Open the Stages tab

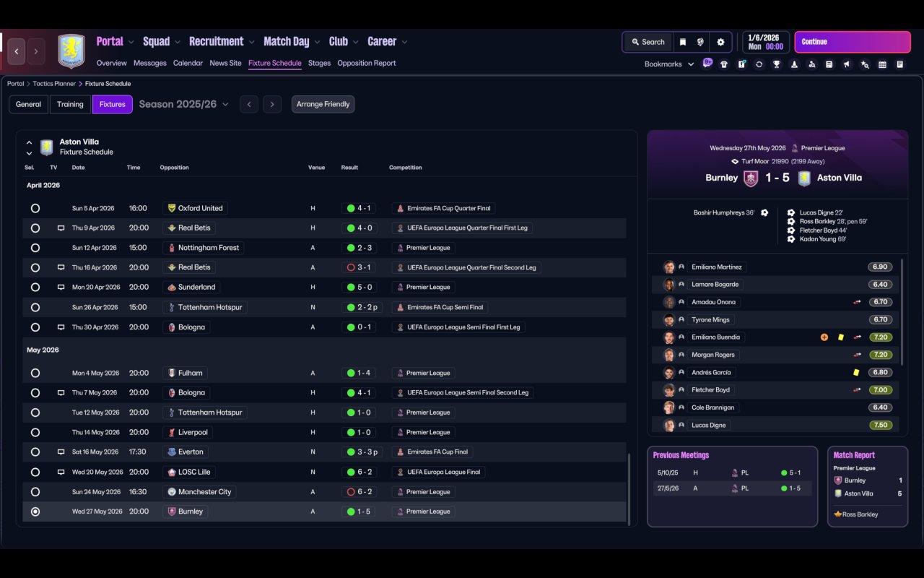(x=319, y=63)
